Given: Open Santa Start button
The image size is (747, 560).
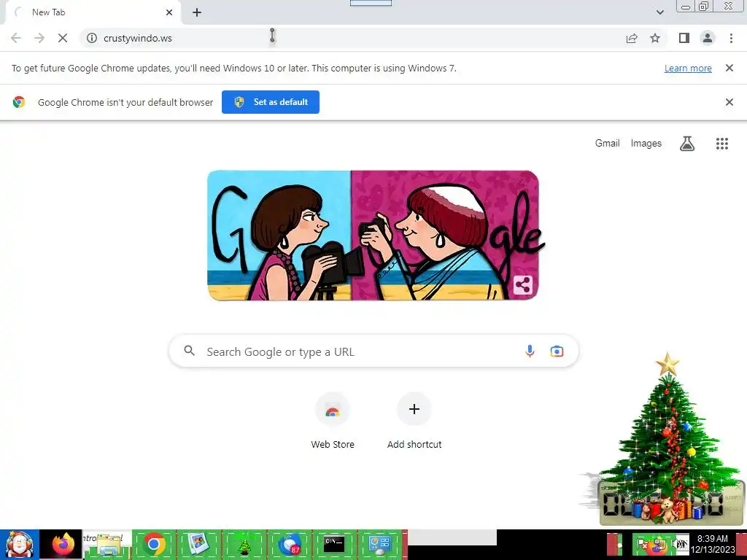Looking at the screenshot, I should (x=20, y=545).
